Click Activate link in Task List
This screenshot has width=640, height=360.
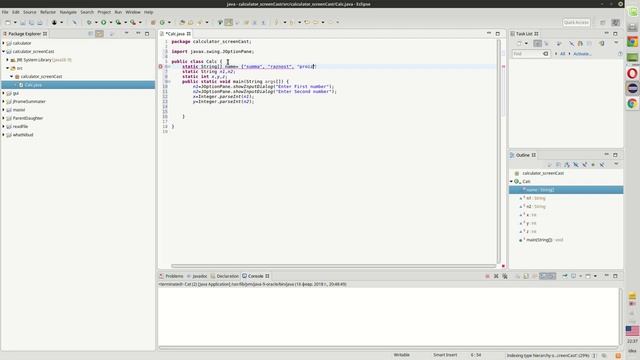pos(582,54)
